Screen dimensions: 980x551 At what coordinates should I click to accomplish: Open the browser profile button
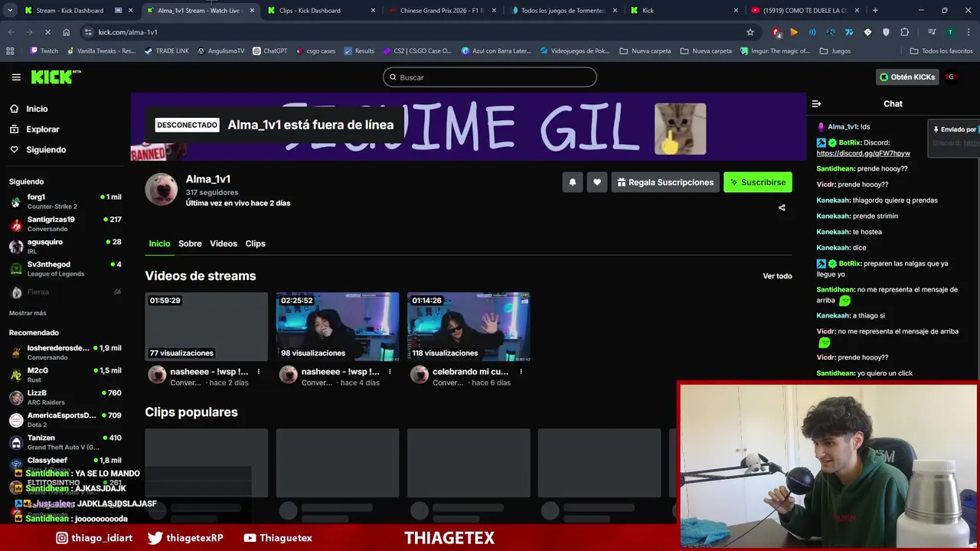coord(950,32)
